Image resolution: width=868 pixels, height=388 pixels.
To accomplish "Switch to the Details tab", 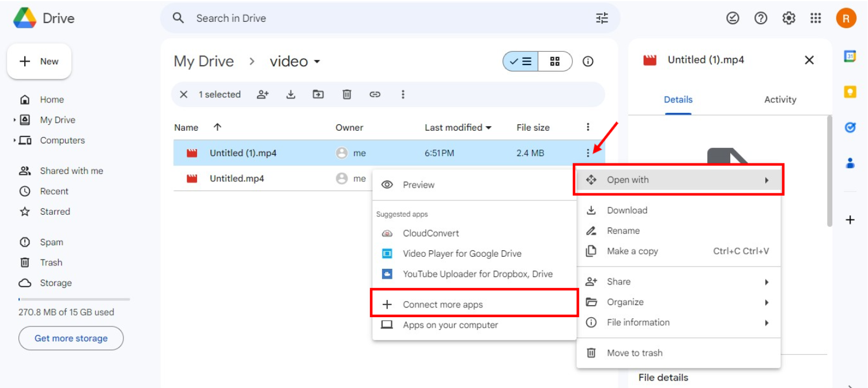I will (678, 100).
